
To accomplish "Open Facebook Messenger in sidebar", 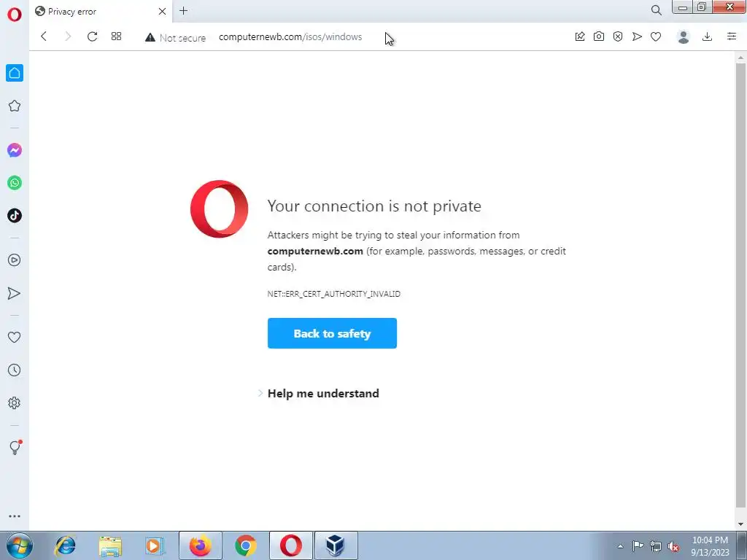I will click(x=15, y=150).
